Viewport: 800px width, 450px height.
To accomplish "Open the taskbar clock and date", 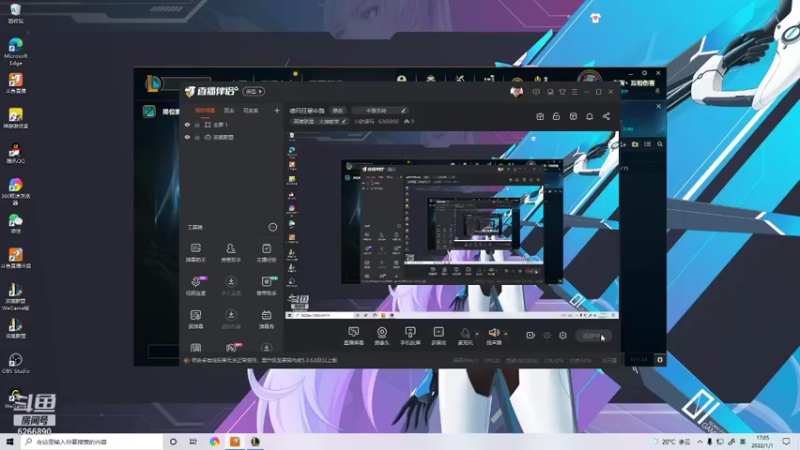I will tap(762, 441).
